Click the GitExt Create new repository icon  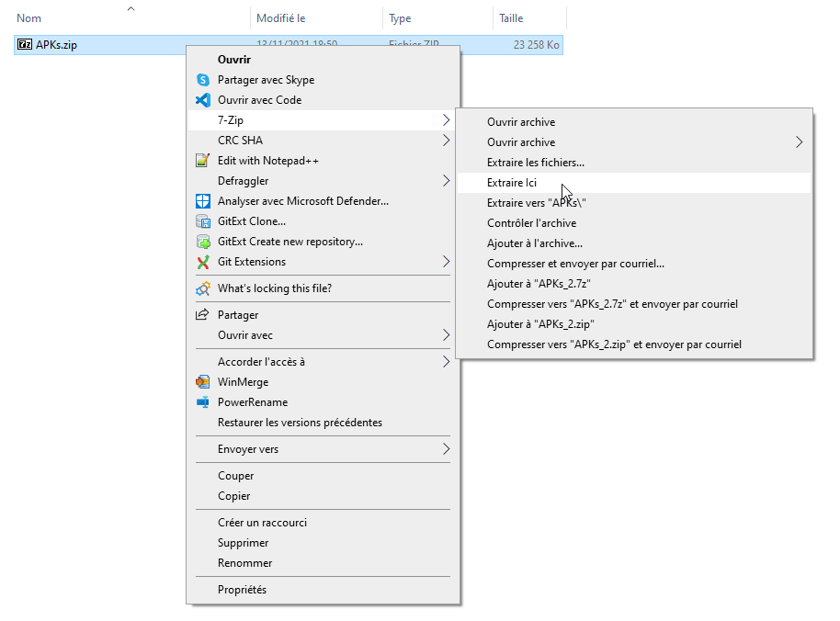(x=203, y=242)
